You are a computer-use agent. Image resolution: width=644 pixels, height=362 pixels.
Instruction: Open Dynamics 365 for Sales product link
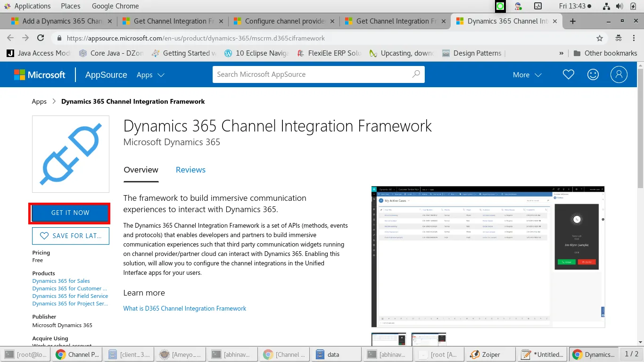click(x=61, y=281)
